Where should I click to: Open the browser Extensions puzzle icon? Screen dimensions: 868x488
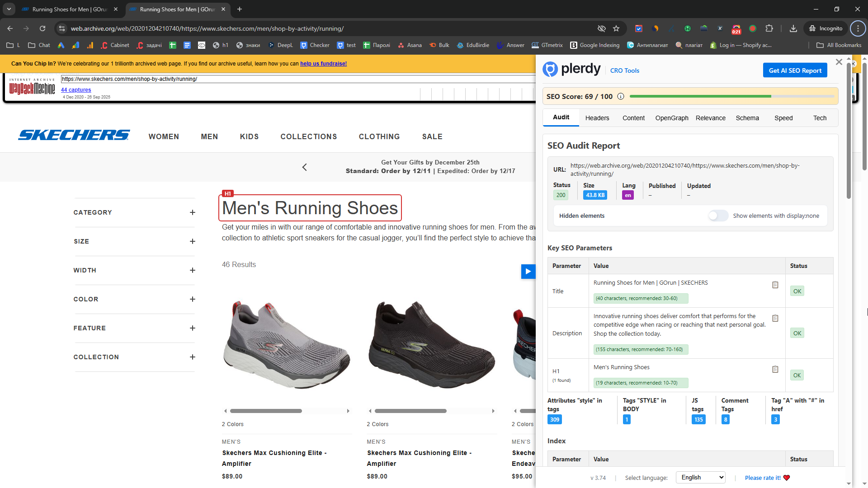point(769,28)
